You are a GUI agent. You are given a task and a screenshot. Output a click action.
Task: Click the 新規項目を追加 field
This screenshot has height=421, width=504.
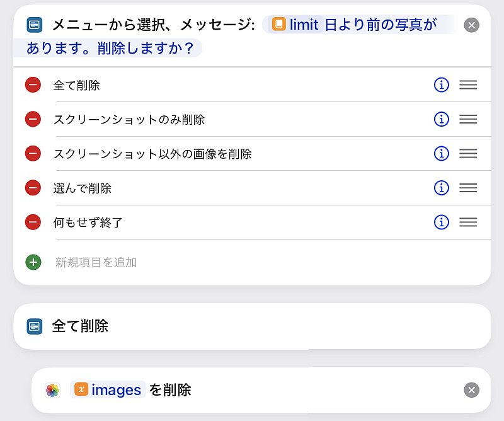96,262
